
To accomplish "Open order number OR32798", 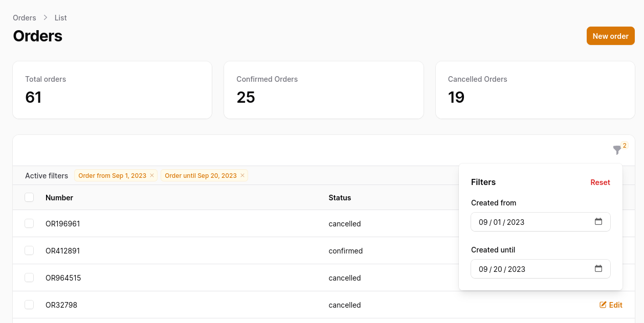I will pyautogui.click(x=61, y=305).
